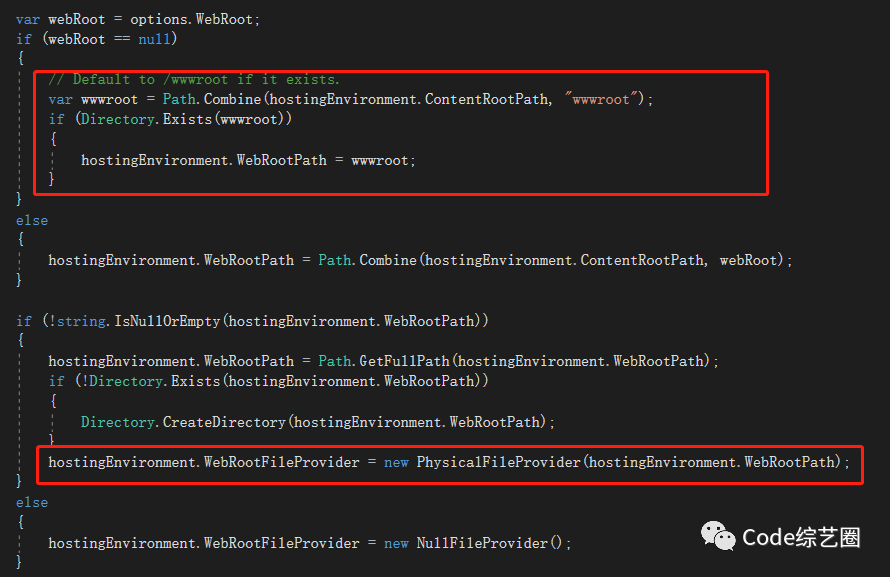The image size is (890, 577).
Task: Click the "wwwroot" string literal
Action: [601, 99]
